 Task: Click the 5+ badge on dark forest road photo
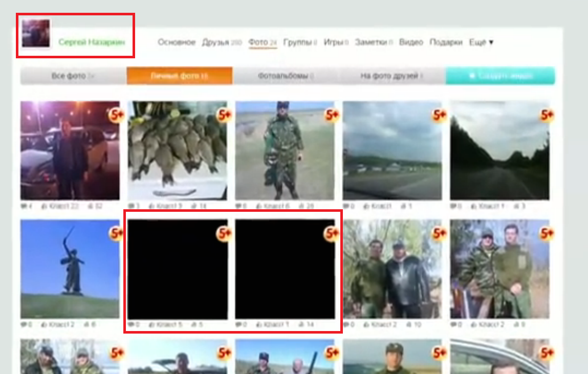[547, 115]
